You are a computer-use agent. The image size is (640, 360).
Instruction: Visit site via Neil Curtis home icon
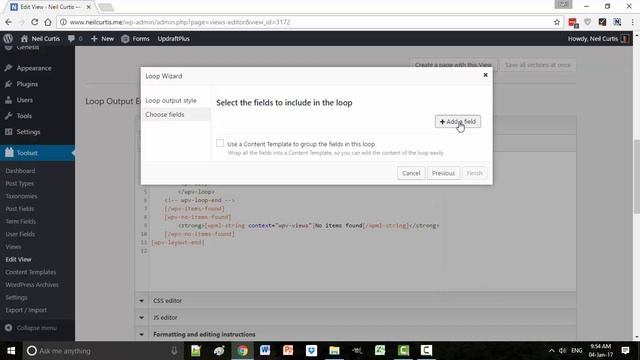click(40, 39)
